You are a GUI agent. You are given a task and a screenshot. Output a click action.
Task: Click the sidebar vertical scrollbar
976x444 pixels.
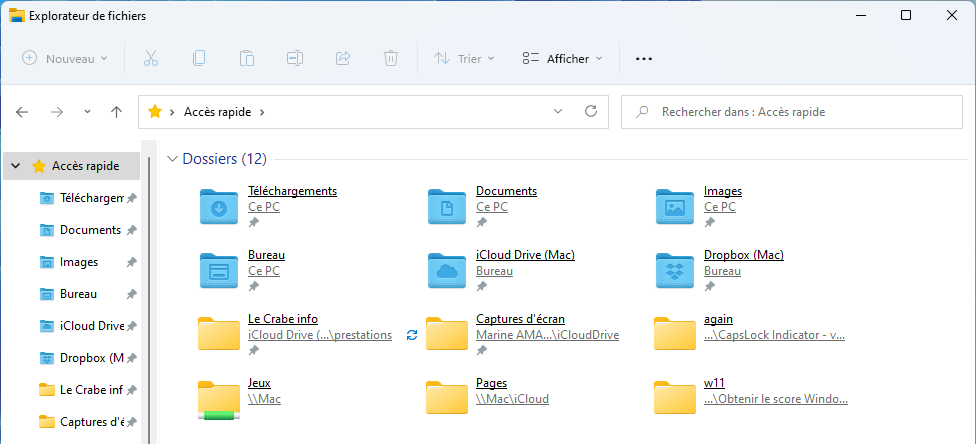coord(149,300)
